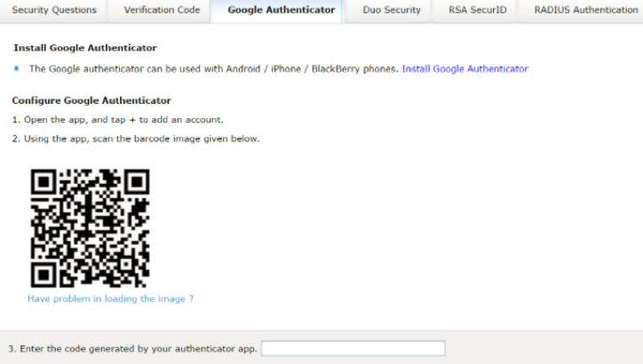
Task: Open the Verification Code tab
Action: (162, 10)
